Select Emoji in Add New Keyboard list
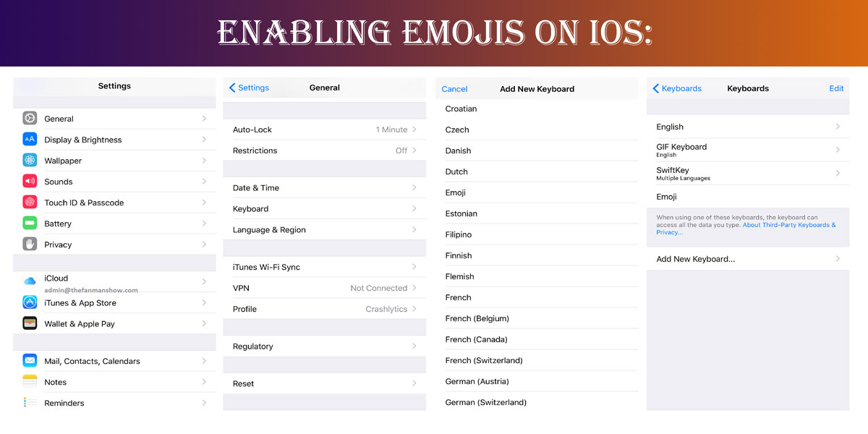Screen dimensions: 868x434 tap(537, 192)
